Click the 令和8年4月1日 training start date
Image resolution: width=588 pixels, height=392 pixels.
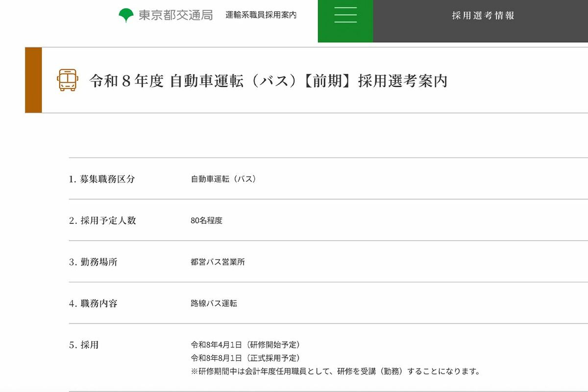[245, 344]
